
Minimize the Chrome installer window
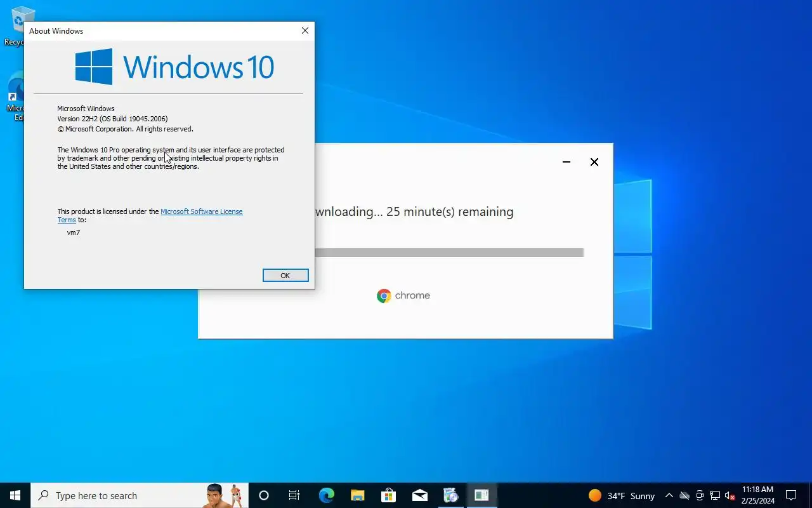pos(566,162)
